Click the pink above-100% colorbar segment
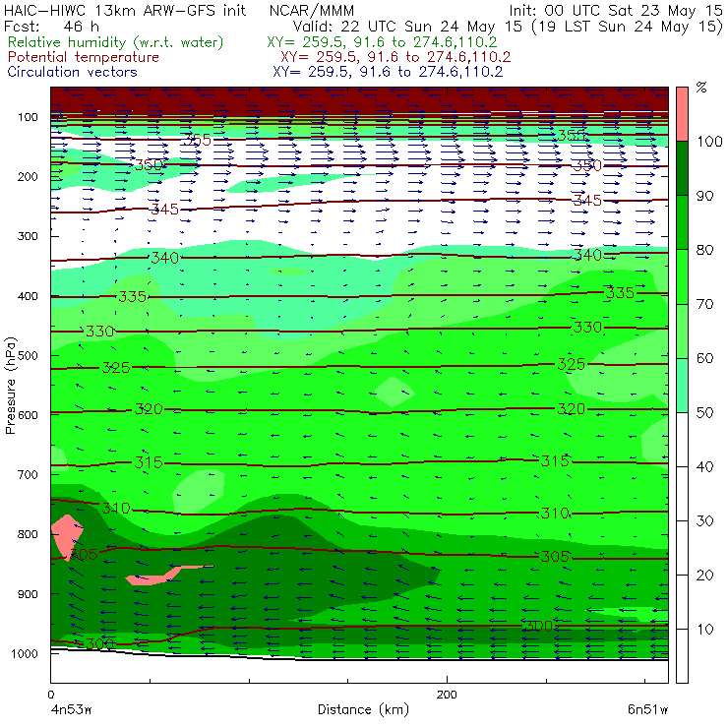728x728 pixels. [682, 114]
